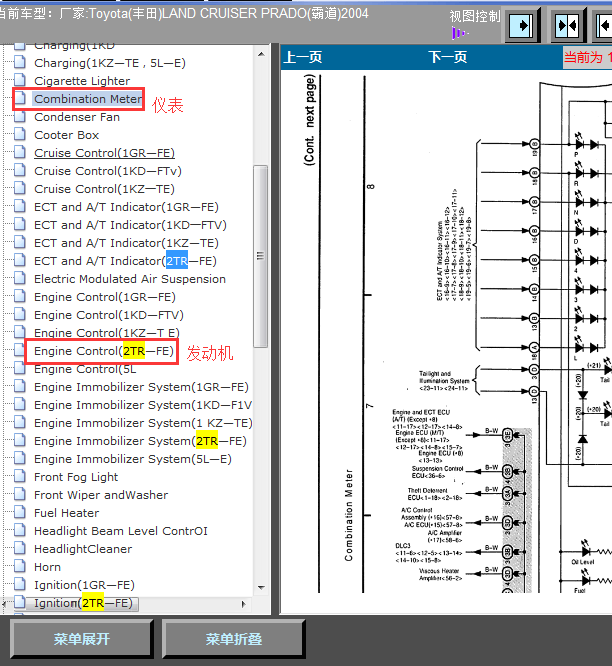Open Cruise Control(1GR—FE) link

coord(104,153)
